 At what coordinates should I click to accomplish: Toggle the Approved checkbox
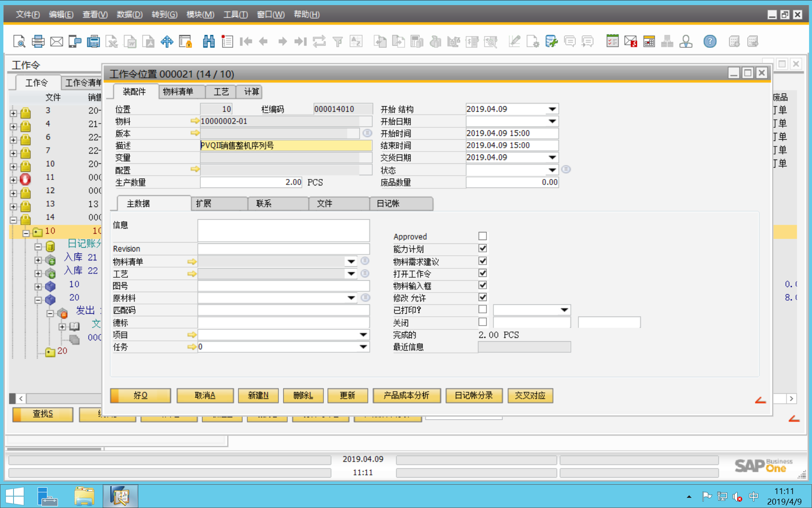483,236
